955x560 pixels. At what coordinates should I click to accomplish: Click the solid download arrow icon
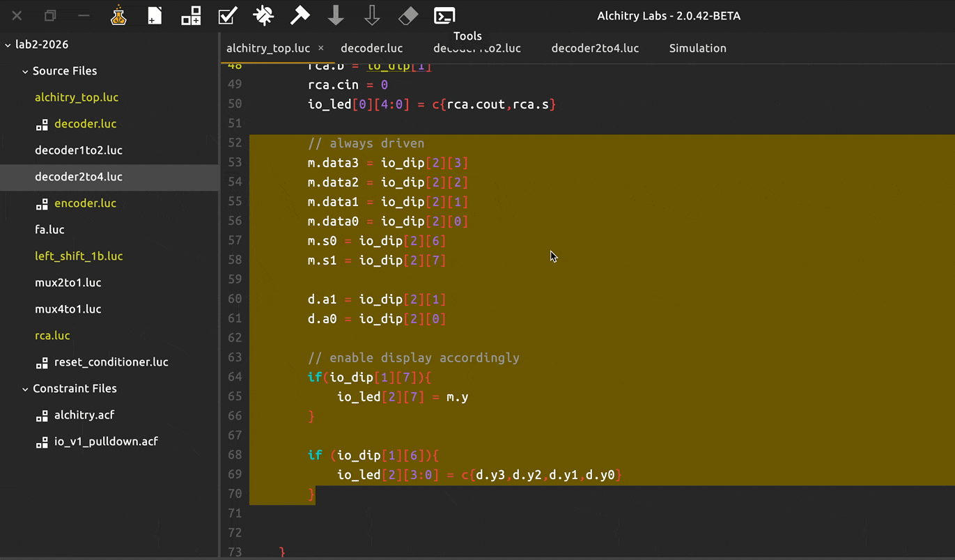tap(336, 16)
